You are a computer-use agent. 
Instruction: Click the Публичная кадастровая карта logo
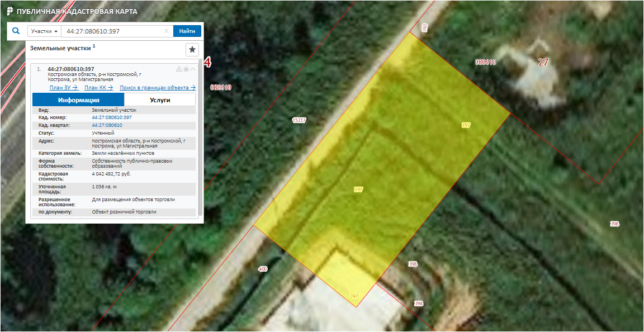pos(10,11)
